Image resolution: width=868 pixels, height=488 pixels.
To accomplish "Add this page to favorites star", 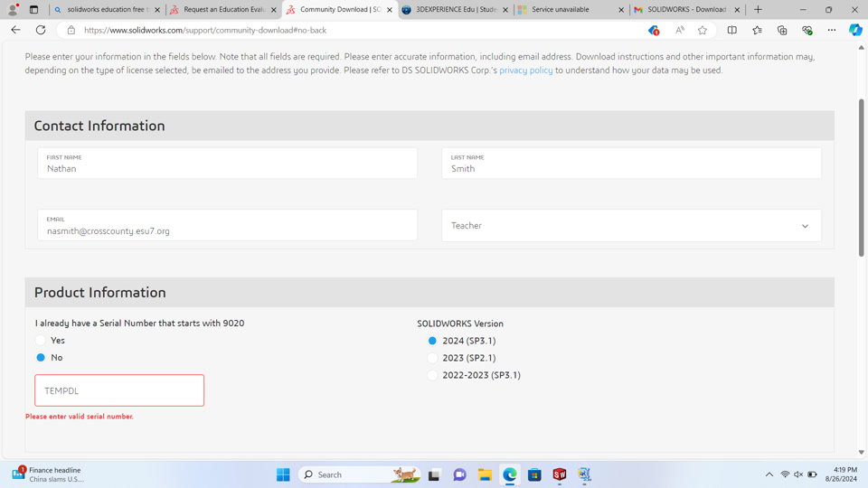I will [703, 30].
